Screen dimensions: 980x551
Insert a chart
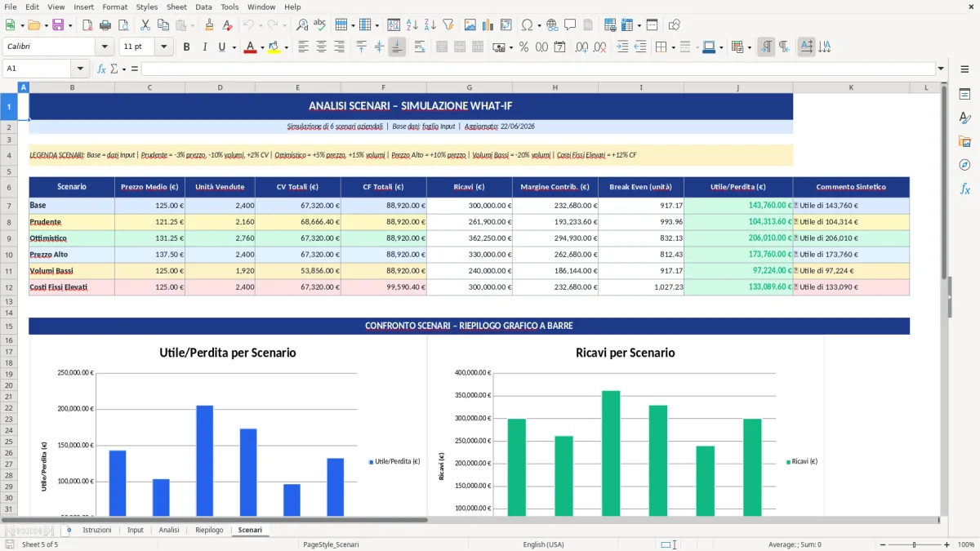[488, 25]
